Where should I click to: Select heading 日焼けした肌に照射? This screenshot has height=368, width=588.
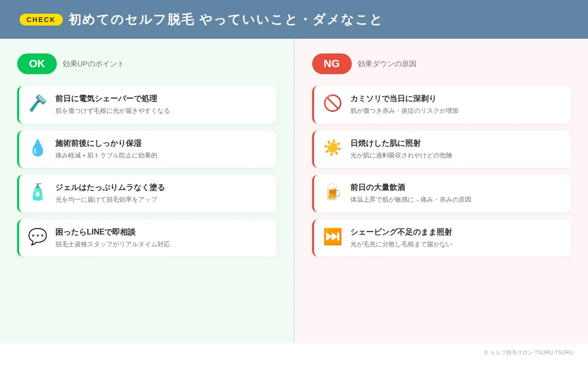pyautogui.click(x=385, y=143)
